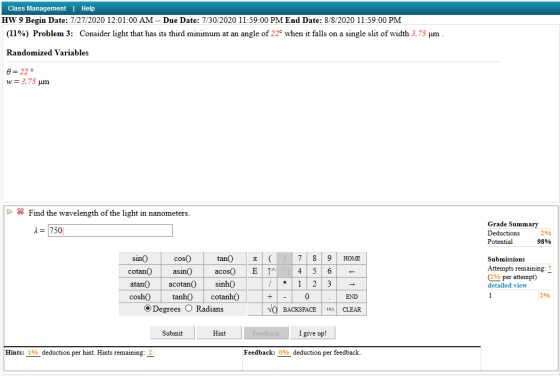The image size is (560, 376).
Task: Insert an open parenthesis
Action: pos(270,258)
